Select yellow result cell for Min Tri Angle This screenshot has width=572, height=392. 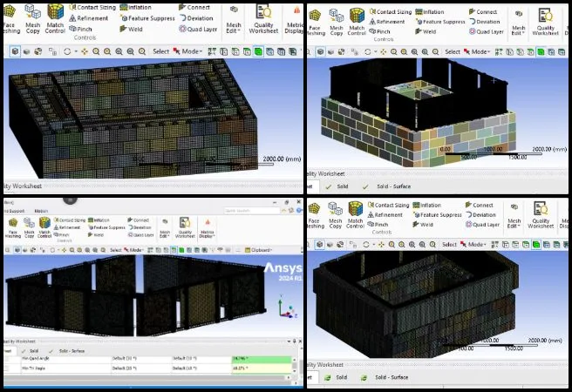click(262, 368)
